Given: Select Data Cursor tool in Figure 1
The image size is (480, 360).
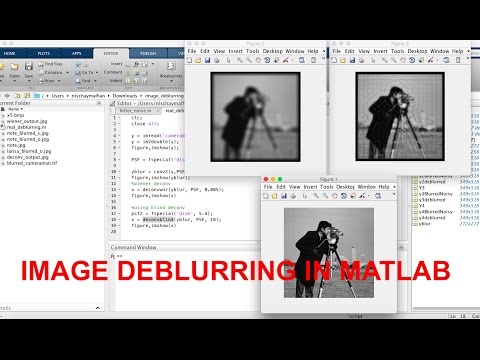Looking at the screenshot, I should point(353,196).
